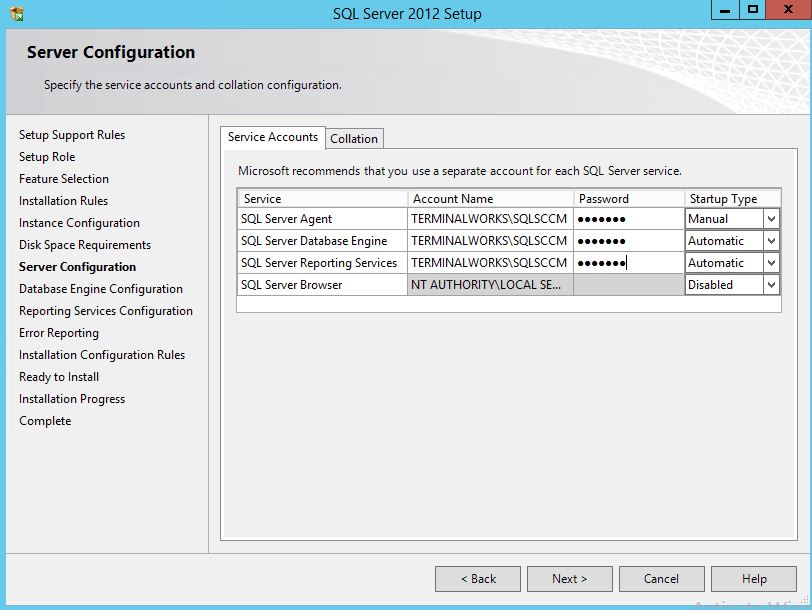Screen dimensions: 812x610
Task: Select the NT AUTHORITY\LOCAL SE... account cell
Action: [x=490, y=285]
